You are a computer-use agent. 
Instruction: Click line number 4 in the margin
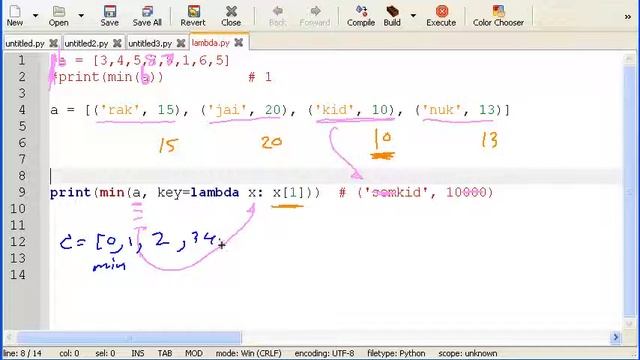(x=22, y=110)
